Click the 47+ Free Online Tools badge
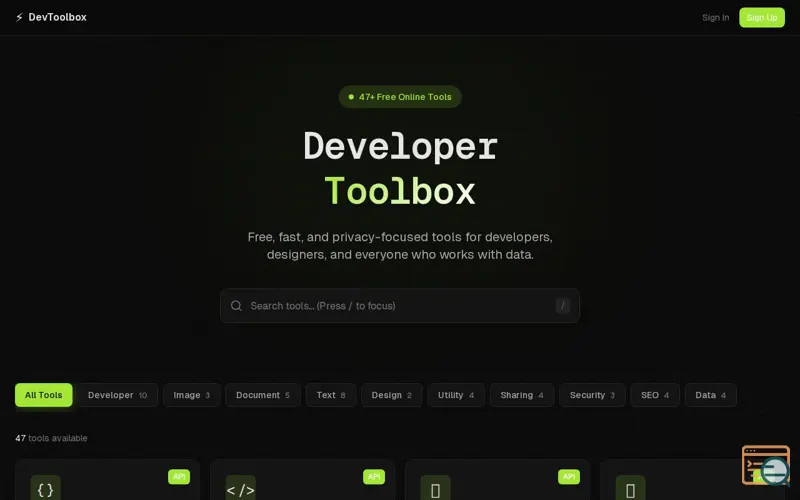 point(400,97)
